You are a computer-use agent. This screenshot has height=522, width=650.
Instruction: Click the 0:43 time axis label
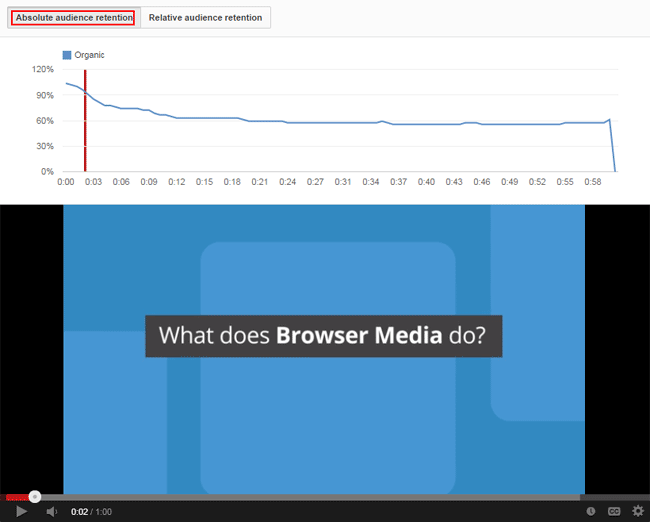[x=454, y=182]
